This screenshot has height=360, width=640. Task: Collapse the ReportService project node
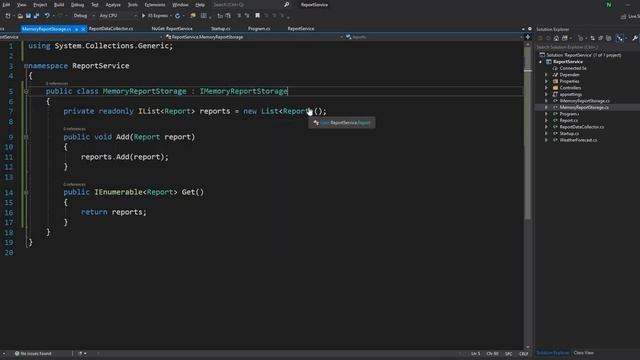pos(541,62)
